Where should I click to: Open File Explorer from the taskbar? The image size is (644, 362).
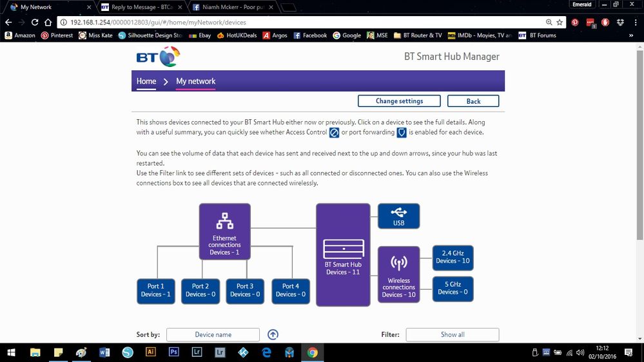coord(35,352)
